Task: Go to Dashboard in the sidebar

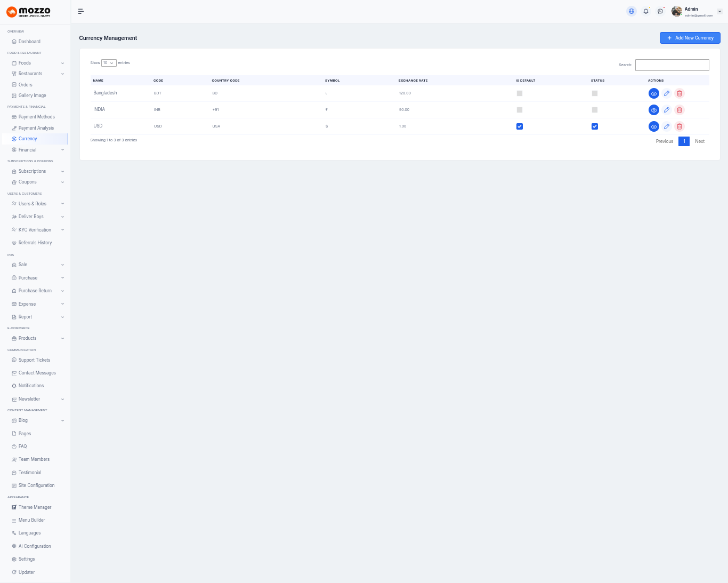Action: tap(29, 42)
